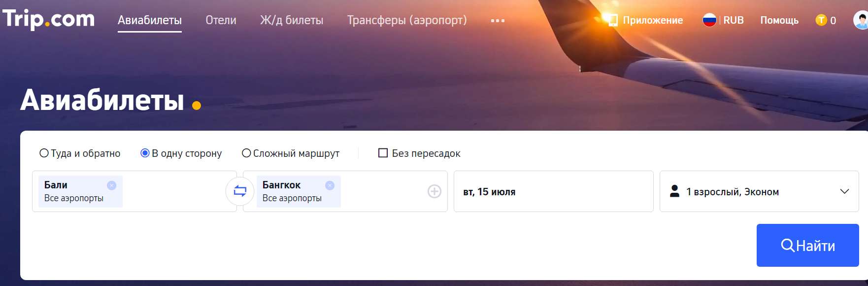Open the Приложение app link

click(x=653, y=20)
